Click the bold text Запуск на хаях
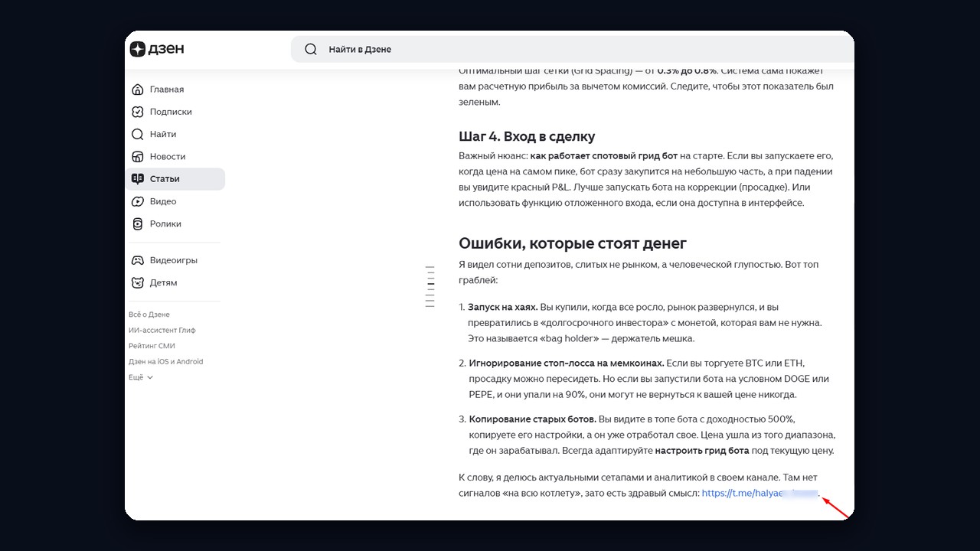 pyautogui.click(x=503, y=307)
